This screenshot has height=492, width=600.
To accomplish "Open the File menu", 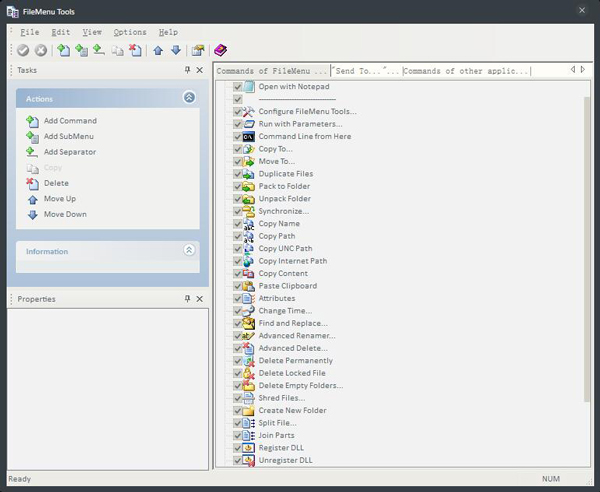I will tap(29, 32).
